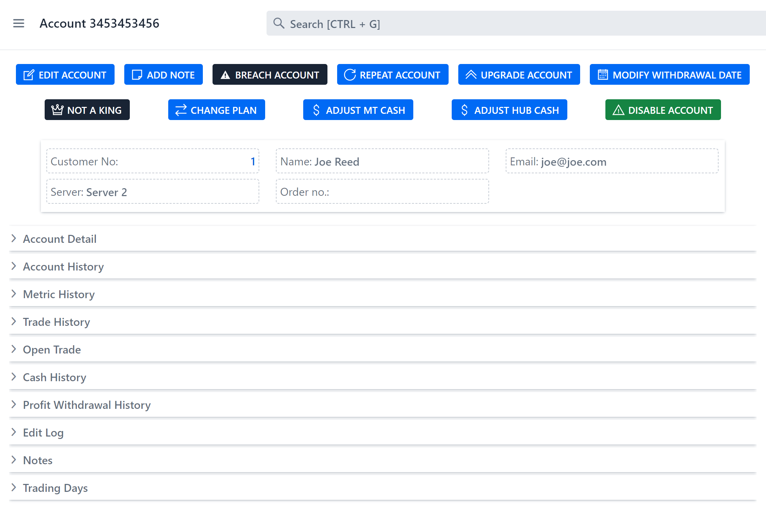Image resolution: width=766 pixels, height=532 pixels.
Task: Click inside the Order no. field
Action: [x=382, y=192]
